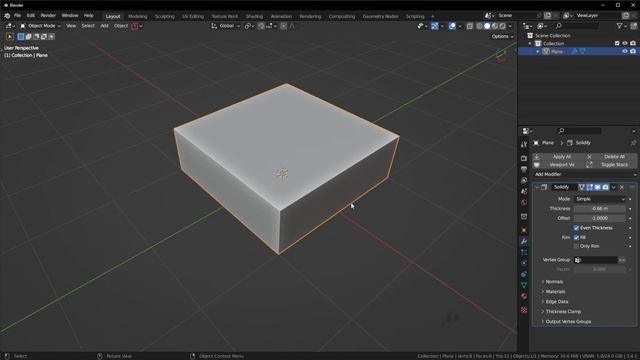This screenshot has width=640, height=360.
Task: Open the Material properties tab
Action: tap(524, 296)
